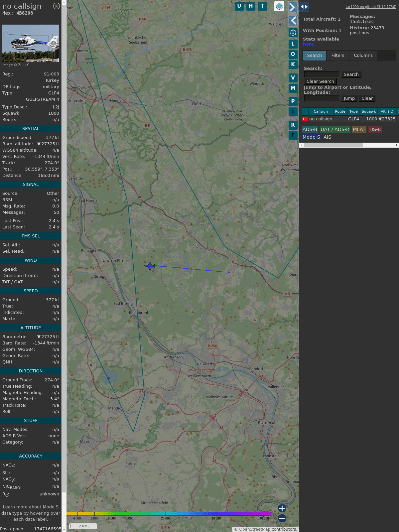
Task: Click scrollbar right arrow under table
Action: pos(397,145)
